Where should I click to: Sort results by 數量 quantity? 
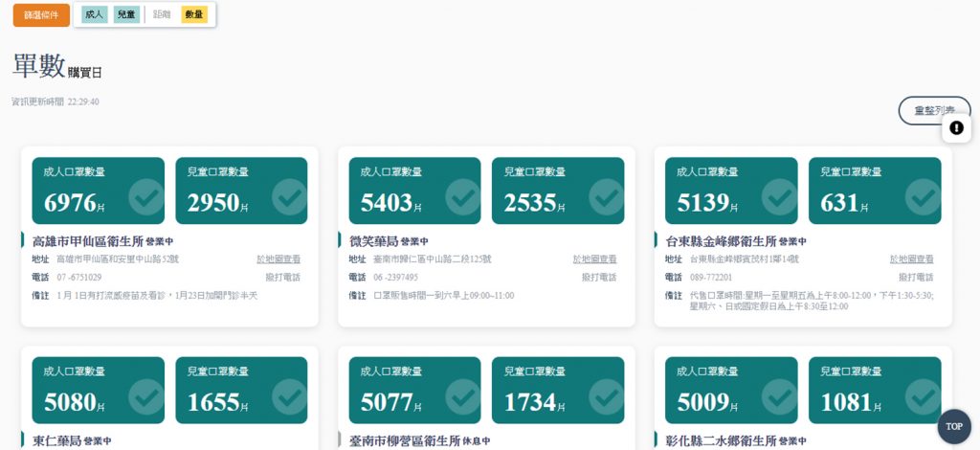tap(194, 14)
